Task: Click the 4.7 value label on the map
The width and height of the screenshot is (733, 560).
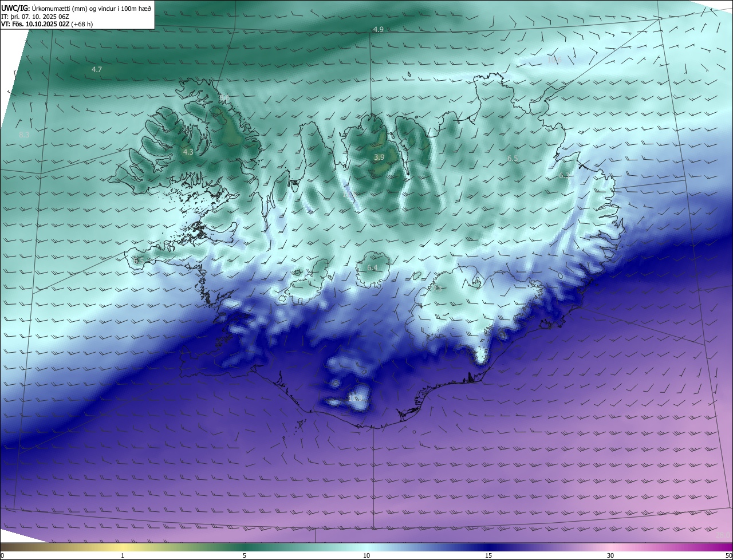Action: coord(97,69)
